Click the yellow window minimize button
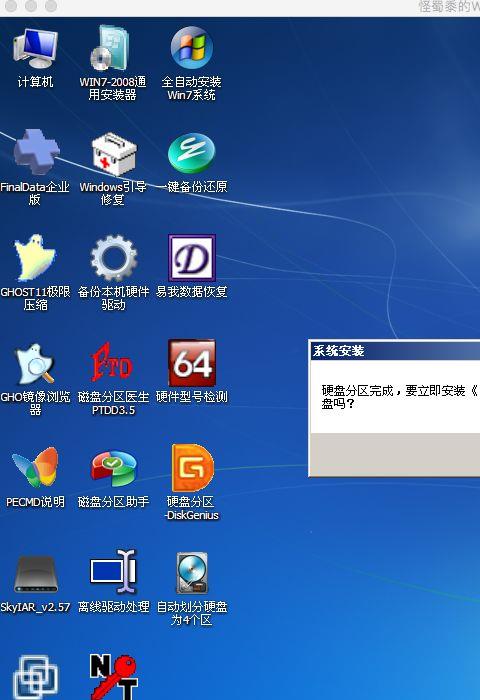 coord(31,6)
